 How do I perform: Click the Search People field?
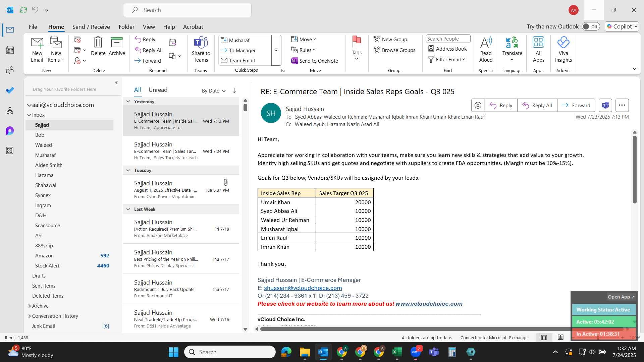[x=448, y=39]
